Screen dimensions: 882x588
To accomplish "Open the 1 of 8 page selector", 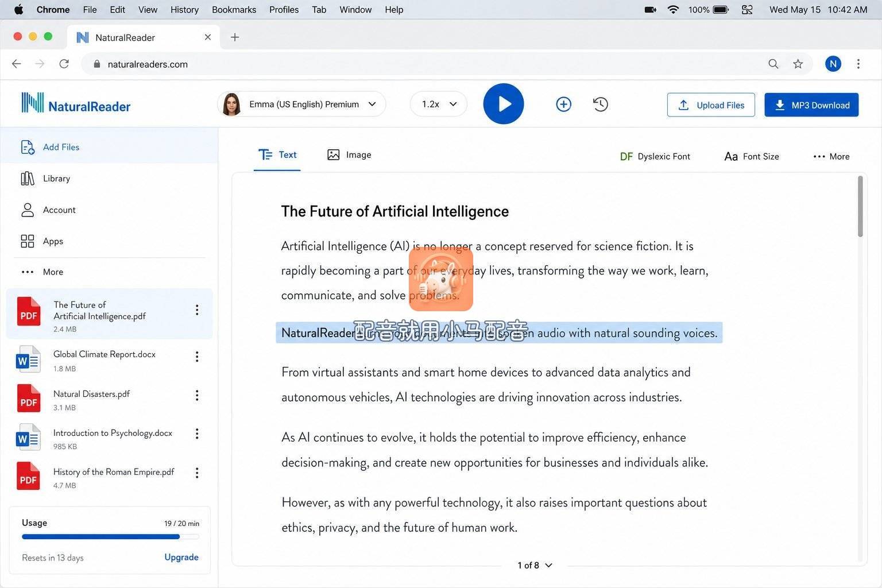I will coord(535,565).
